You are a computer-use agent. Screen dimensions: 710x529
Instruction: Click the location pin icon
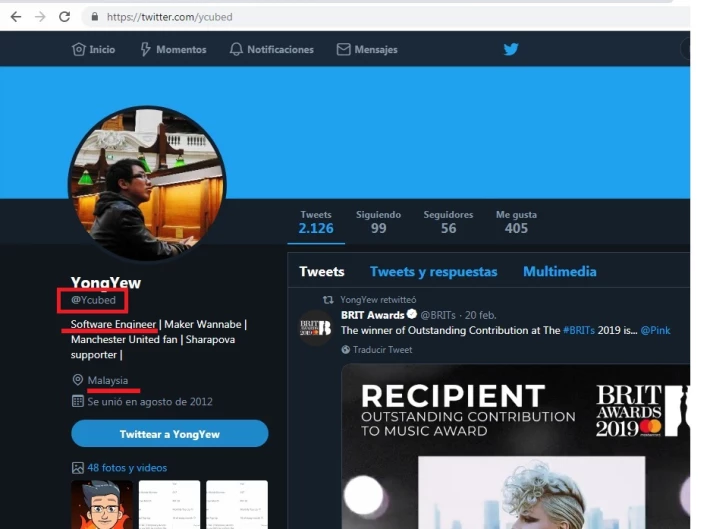[78, 380]
